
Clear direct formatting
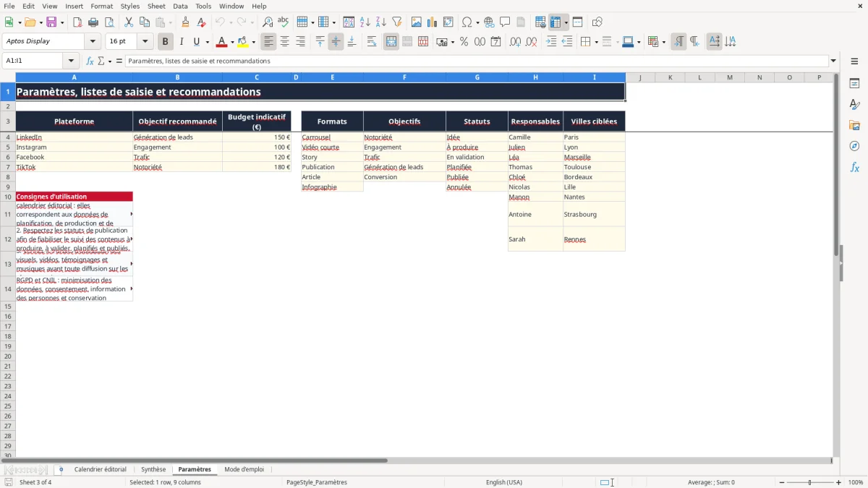[x=202, y=22]
